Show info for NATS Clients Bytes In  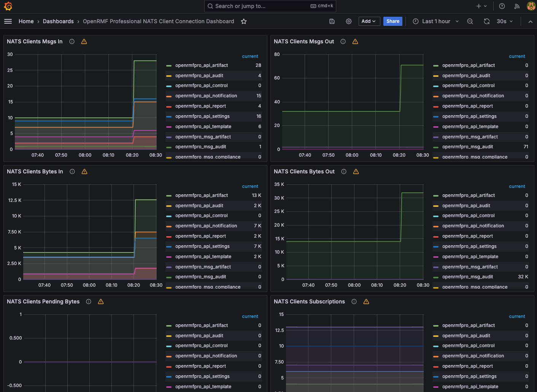[x=72, y=171]
